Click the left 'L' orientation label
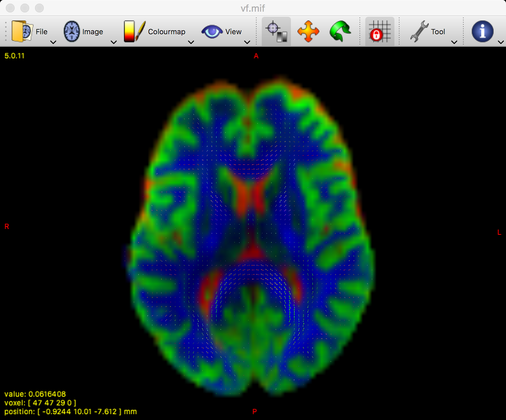The height and width of the screenshot is (420, 506). point(499,232)
